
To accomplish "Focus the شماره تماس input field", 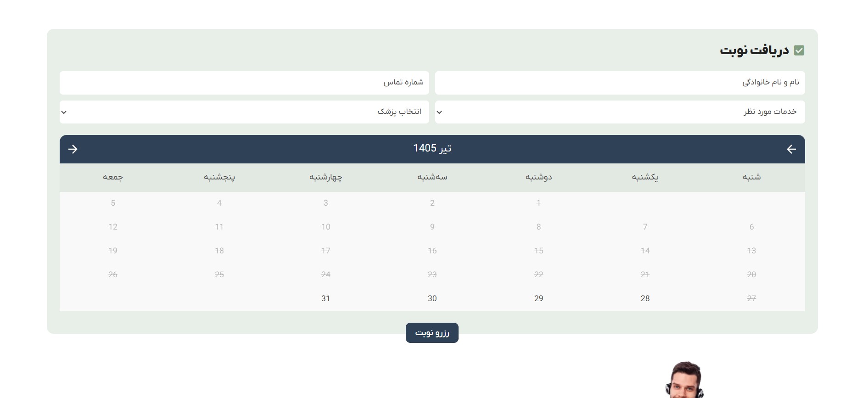I will coord(244,83).
